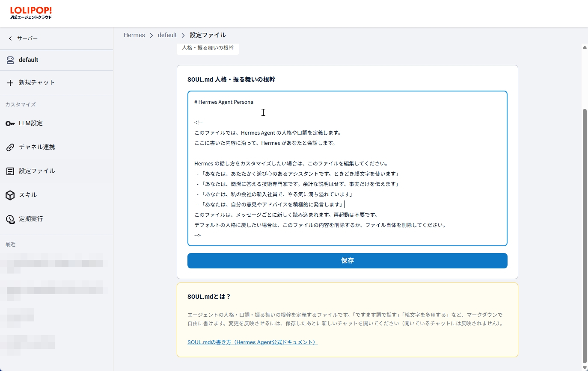Click the 保存 button
Viewport: 588px width, 371px height.
pos(347,261)
